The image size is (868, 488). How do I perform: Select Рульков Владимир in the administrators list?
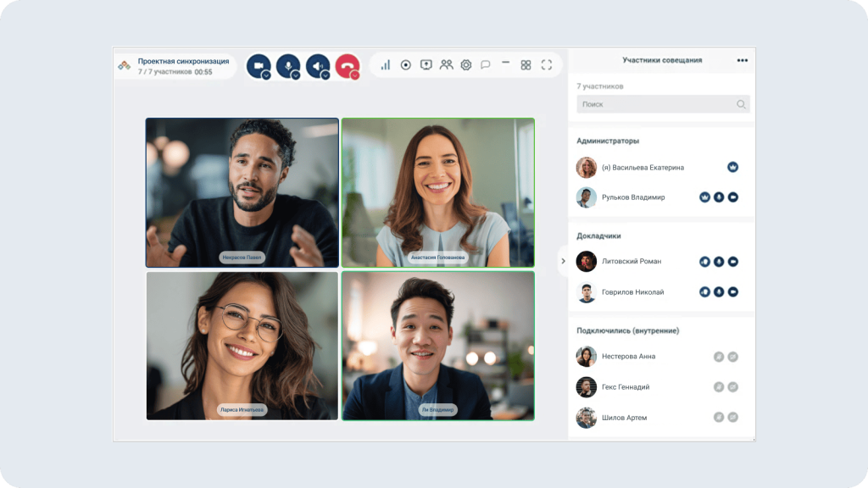pyautogui.click(x=632, y=197)
